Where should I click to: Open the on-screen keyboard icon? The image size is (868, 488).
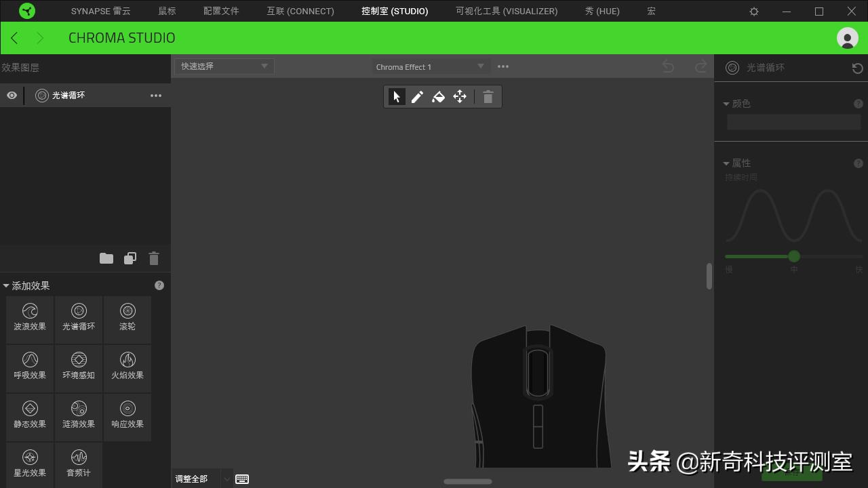coord(242,479)
